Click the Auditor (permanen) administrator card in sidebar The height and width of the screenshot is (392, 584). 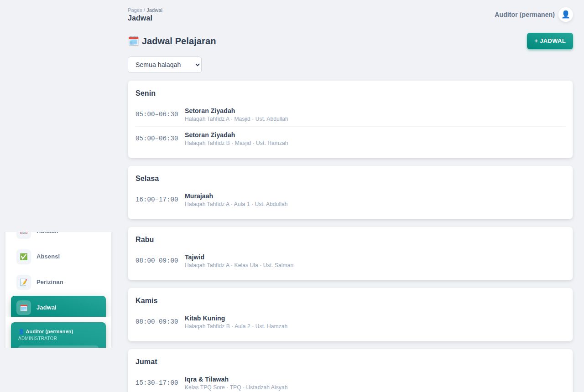(58, 335)
